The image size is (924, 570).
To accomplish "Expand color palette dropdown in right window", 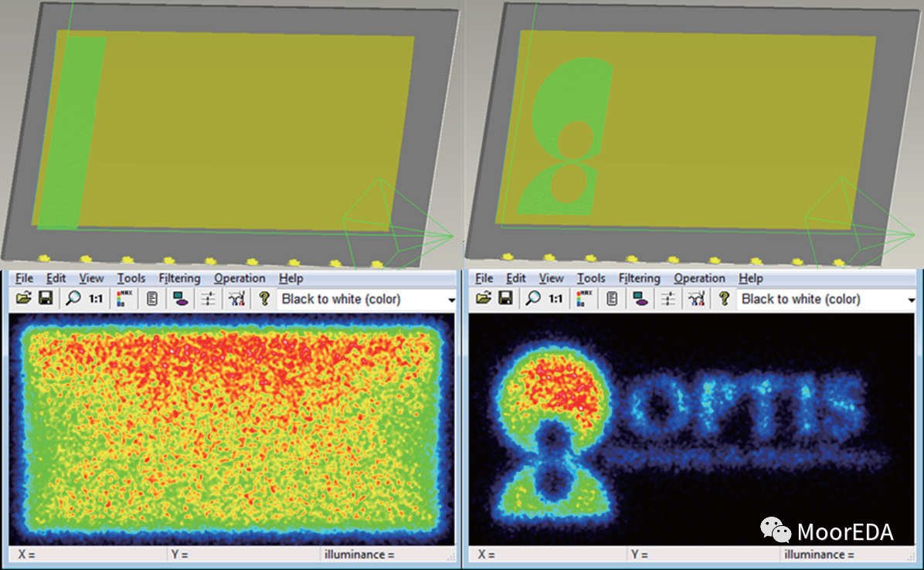I will (x=911, y=300).
